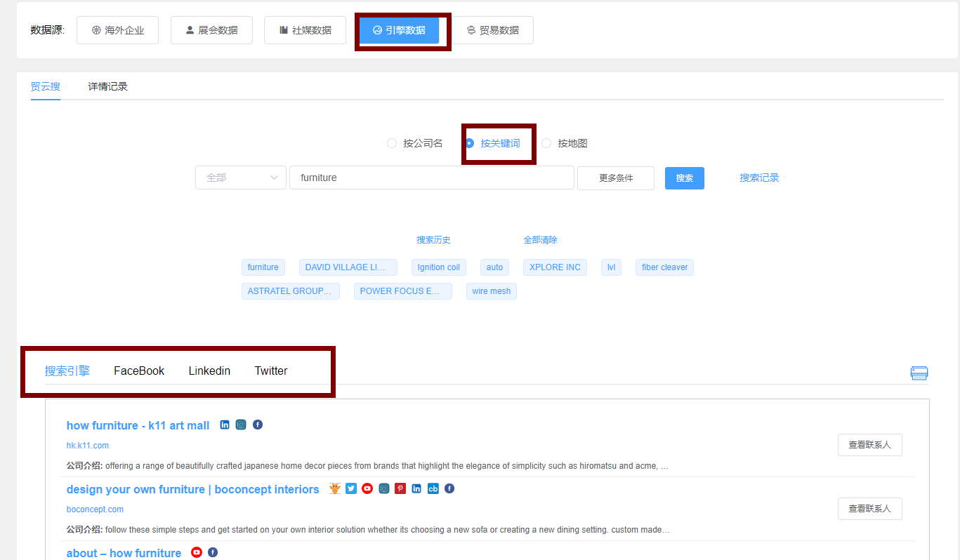960x560 pixels.
Task: Click the owl icon next to boconcept interiors
Action: coord(335,488)
